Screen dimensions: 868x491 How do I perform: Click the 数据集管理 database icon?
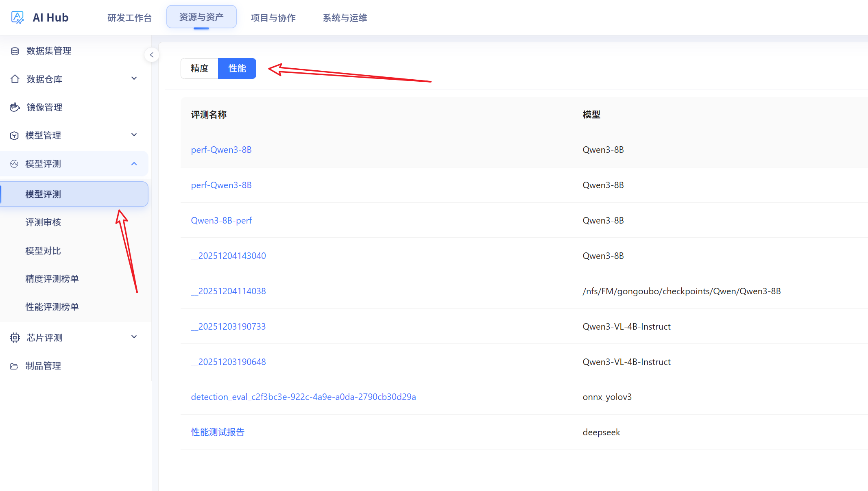point(15,51)
